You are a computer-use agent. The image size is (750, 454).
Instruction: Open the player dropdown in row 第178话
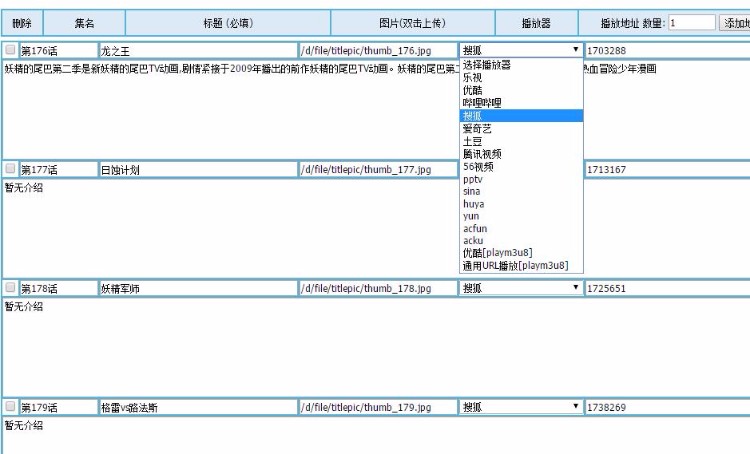[x=521, y=288]
